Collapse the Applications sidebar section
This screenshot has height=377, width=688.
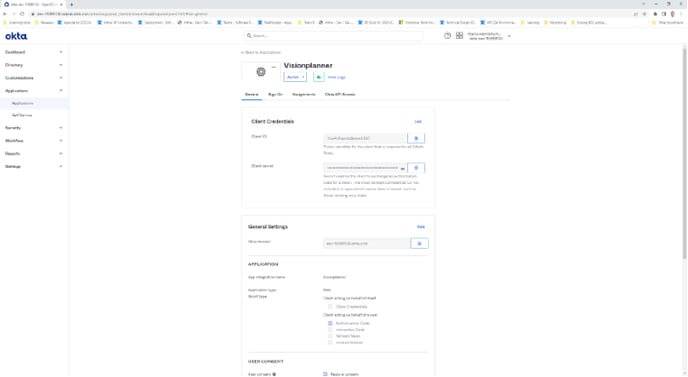click(34, 90)
